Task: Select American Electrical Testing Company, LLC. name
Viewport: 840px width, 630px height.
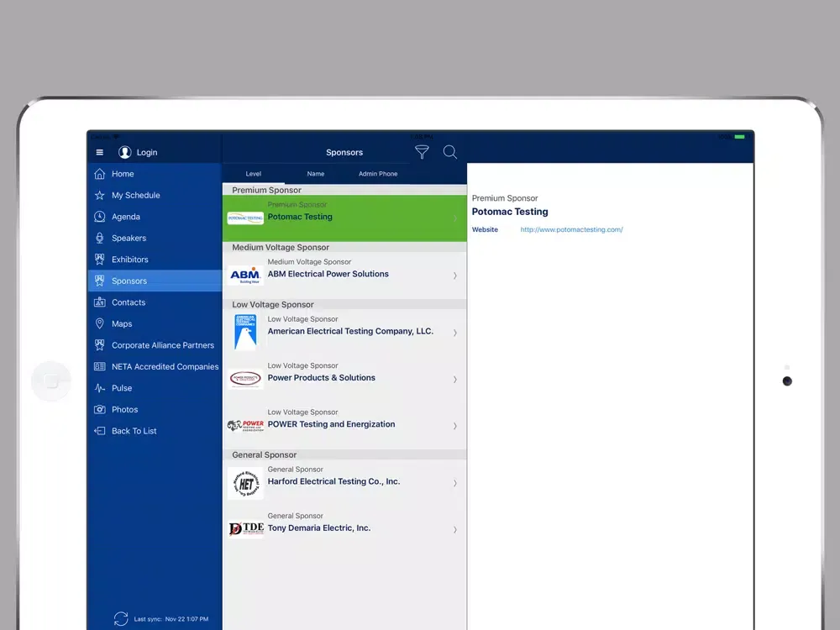Action: [x=350, y=331]
